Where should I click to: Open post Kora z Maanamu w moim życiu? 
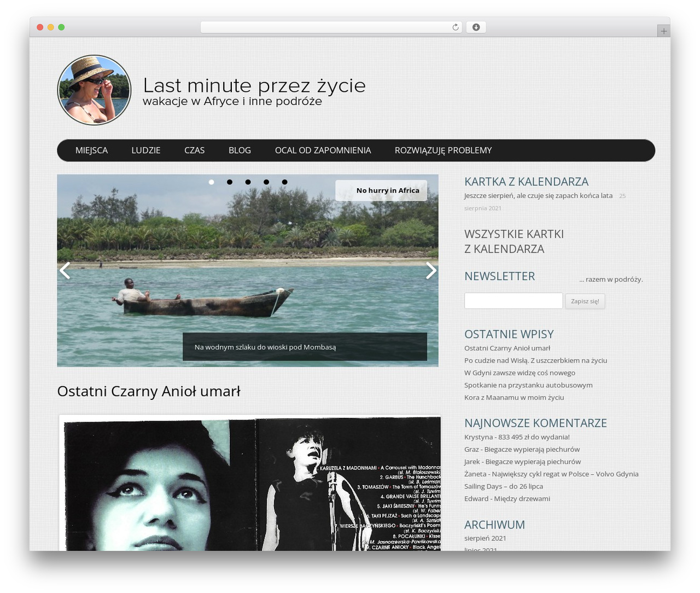point(514,398)
